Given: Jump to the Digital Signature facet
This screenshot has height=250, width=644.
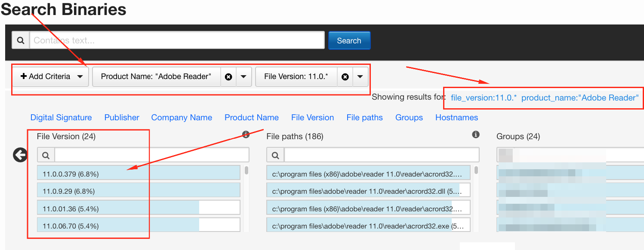Looking at the screenshot, I should pos(61,117).
